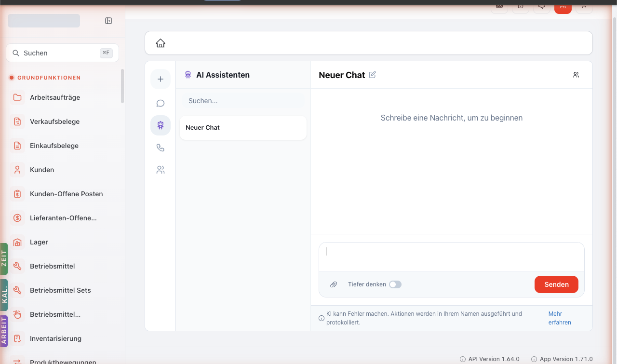The height and width of the screenshot is (364, 617).
Task: Switch to the ZEIT side tab
Action: click(x=4, y=259)
